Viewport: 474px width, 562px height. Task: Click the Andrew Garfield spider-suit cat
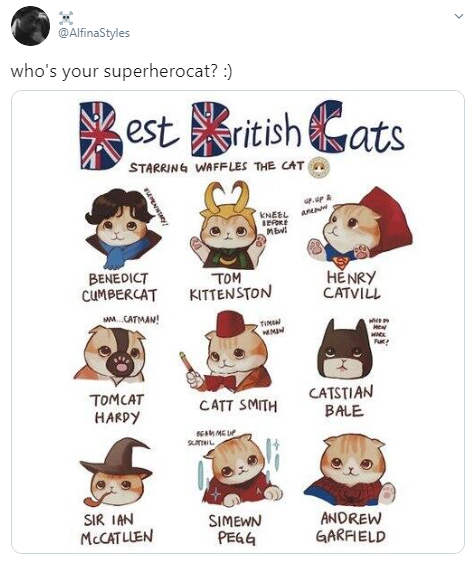[351, 470]
